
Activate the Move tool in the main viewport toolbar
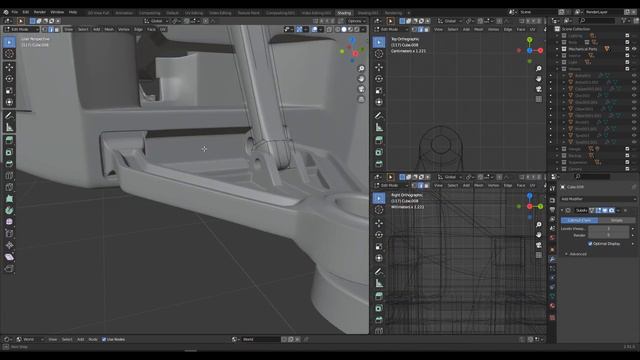(9, 67)
